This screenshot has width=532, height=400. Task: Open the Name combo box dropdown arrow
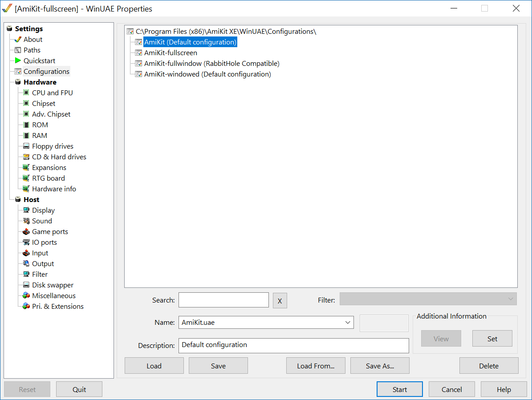347,323
